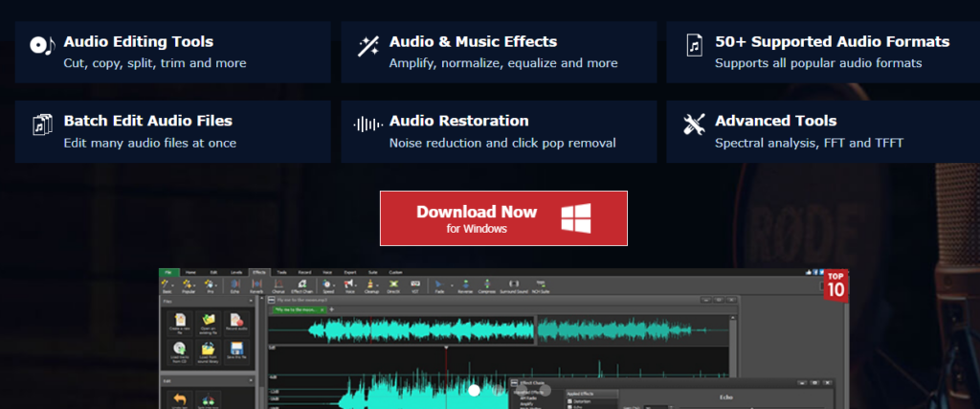980x409 pixels.
Task: Click the Echo effect icon in WavePad toolbar
Action: click(x=235, y=284)
